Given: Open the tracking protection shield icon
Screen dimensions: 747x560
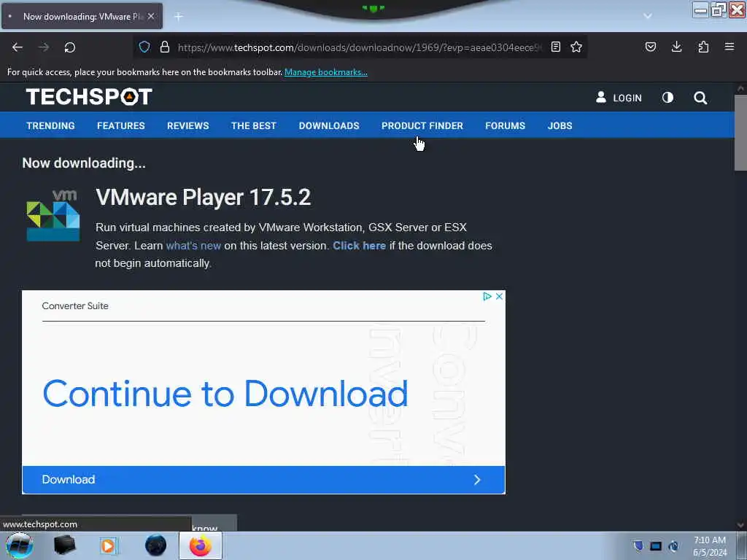Looking at the screenshot, I should tap(144, 47).
